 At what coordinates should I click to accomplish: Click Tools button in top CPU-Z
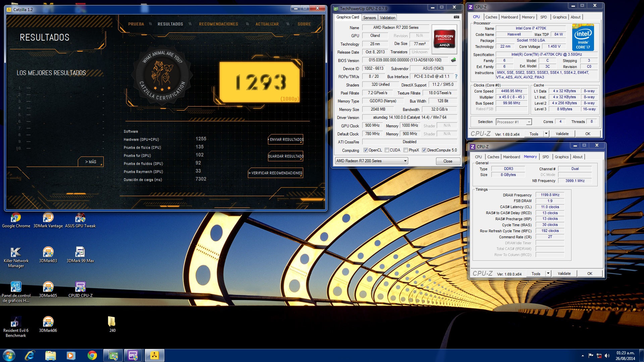pyautogui.click(x=534, y=134)
